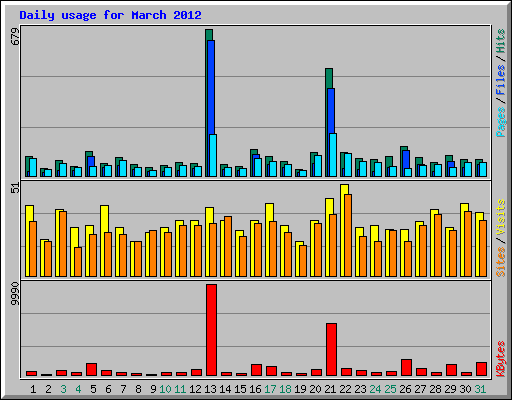This screenshot has height=400, width=512.
Task: Click the 'Daily usage for March 2012' title
Action: 110,15
